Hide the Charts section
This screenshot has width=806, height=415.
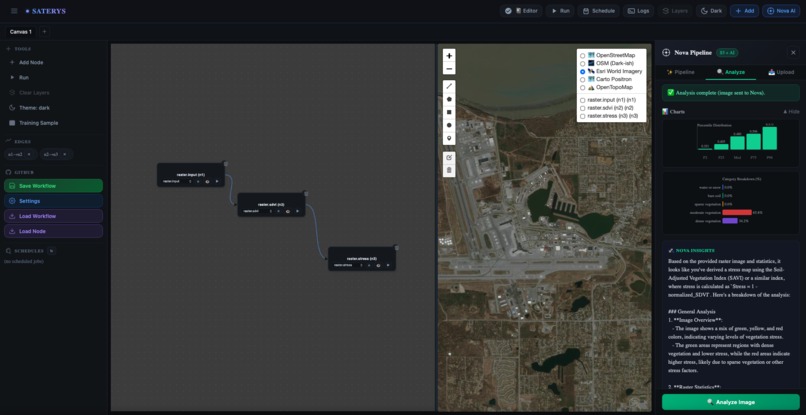point(791,112)
